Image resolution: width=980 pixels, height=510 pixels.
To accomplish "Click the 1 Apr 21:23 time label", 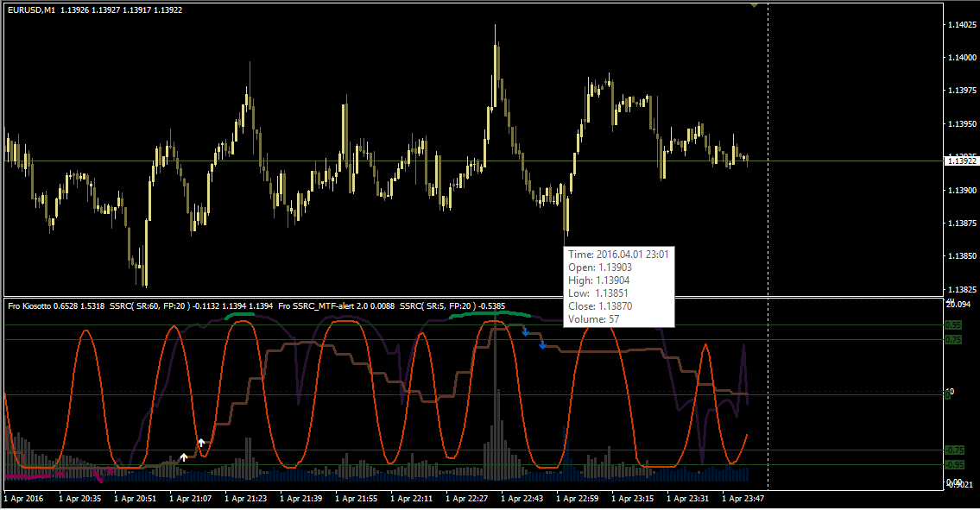I will point(245,499).
